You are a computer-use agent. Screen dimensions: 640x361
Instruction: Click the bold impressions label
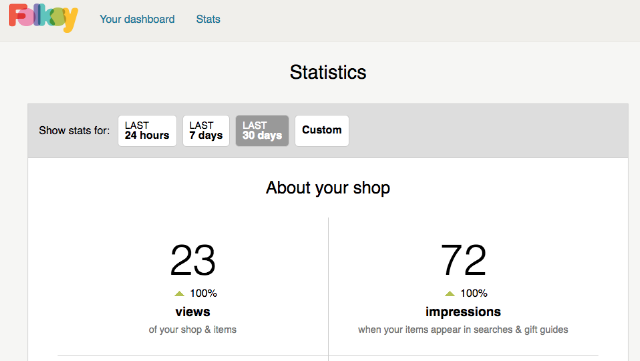[463, 312]
